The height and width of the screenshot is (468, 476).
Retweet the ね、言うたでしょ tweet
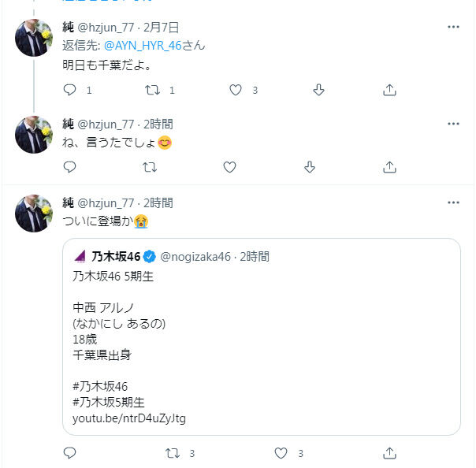[150, 167]
